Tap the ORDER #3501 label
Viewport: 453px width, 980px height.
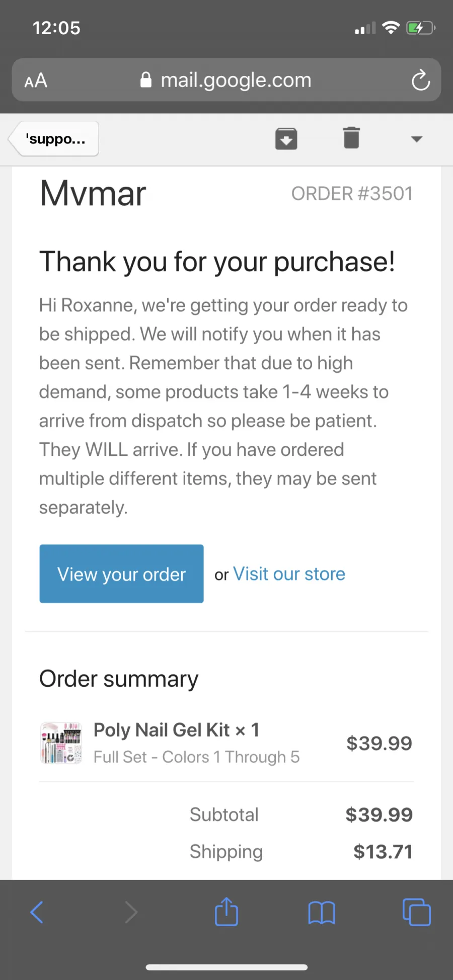[352, 194]
